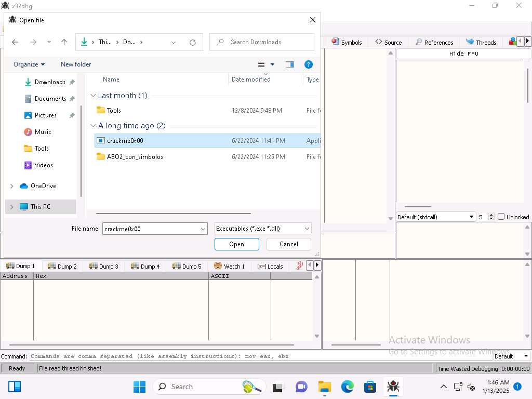Expand the This PC tree node

pyautogui.click(x=12, y=207)
